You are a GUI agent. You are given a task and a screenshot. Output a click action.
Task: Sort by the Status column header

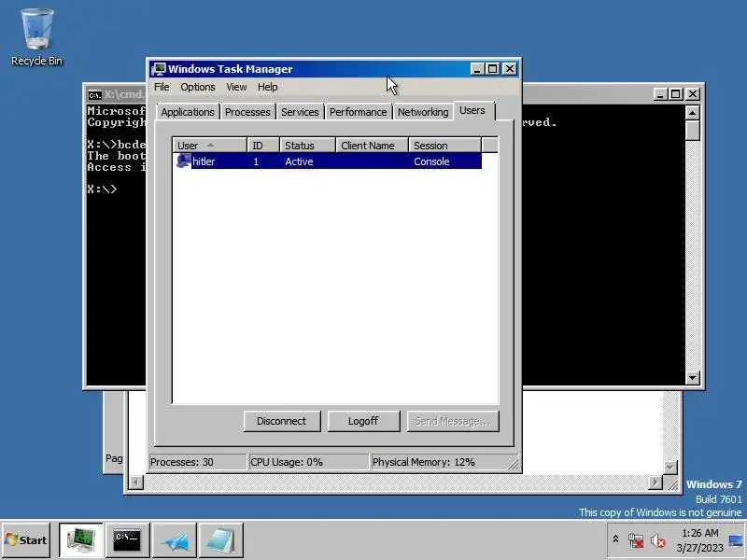(308, 146)
